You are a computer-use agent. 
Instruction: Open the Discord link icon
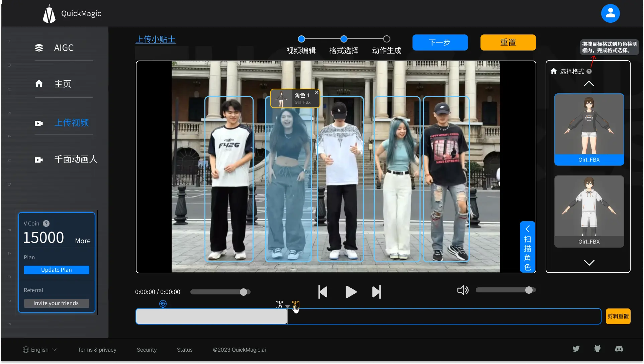pyautogui.click(x=619, y=349)
